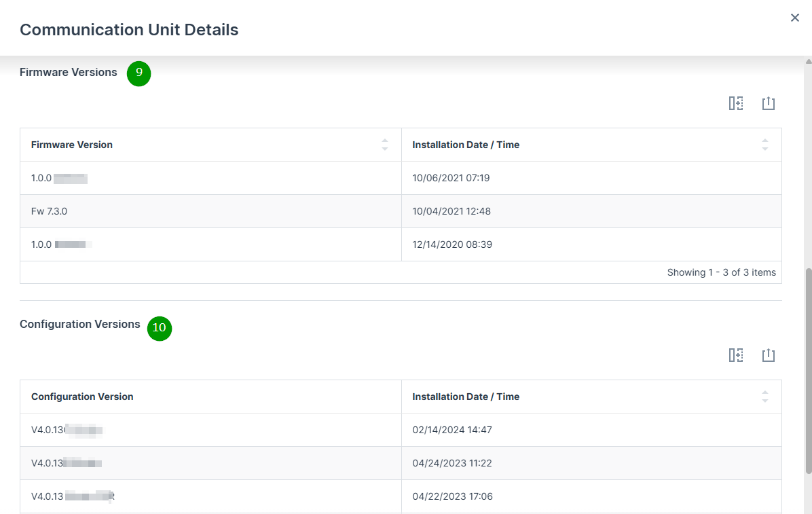Screen dimensions: 812x514
Task: Export the Configuration Versions table
Action: (x=768, y=355)
